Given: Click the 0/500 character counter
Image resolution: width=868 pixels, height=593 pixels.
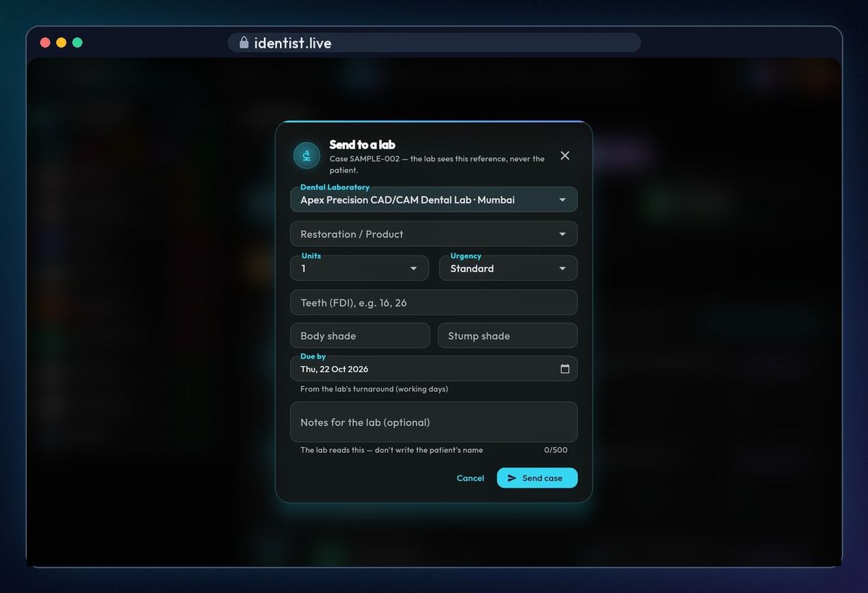Looking at the screenshot, I should [556, 450].
